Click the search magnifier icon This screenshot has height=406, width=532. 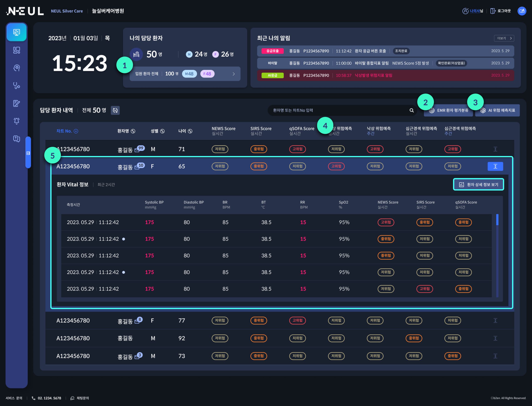point(411,110)
